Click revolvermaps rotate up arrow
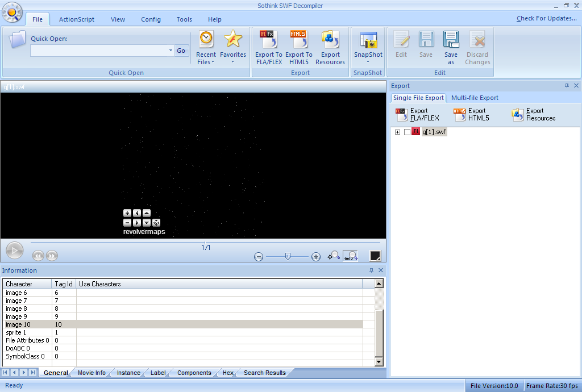Viewport: 582px width, 392px height. click(x=147, y=213)
